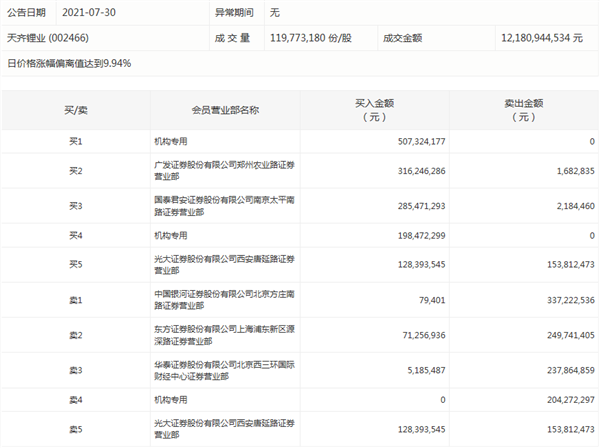Click 广发证券郑州农业路证券营业部 name
The width and height of the screenshot is (600, 448).
click(225, 171)
